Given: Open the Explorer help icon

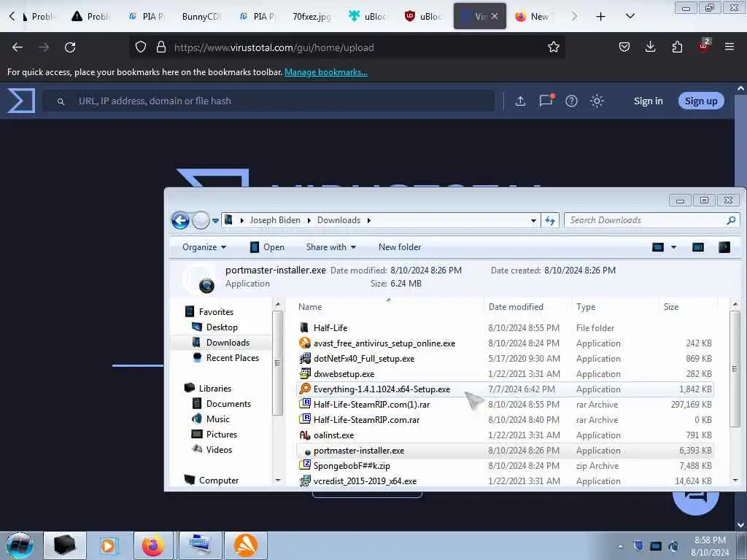Looking at the screenshot, I should click(x=724, y=247).
